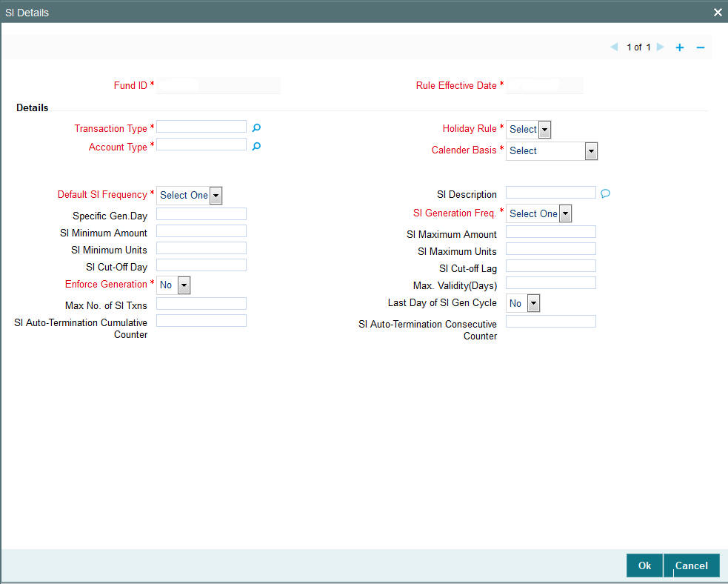Click the SI Description text field

pyautogui.click(x=551, y=193)
